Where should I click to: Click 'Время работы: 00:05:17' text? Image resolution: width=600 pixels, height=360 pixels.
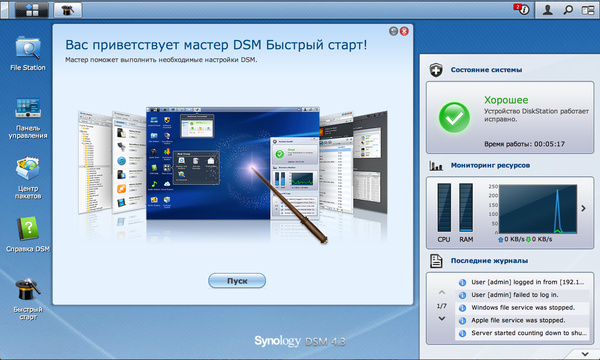[524, 144]
